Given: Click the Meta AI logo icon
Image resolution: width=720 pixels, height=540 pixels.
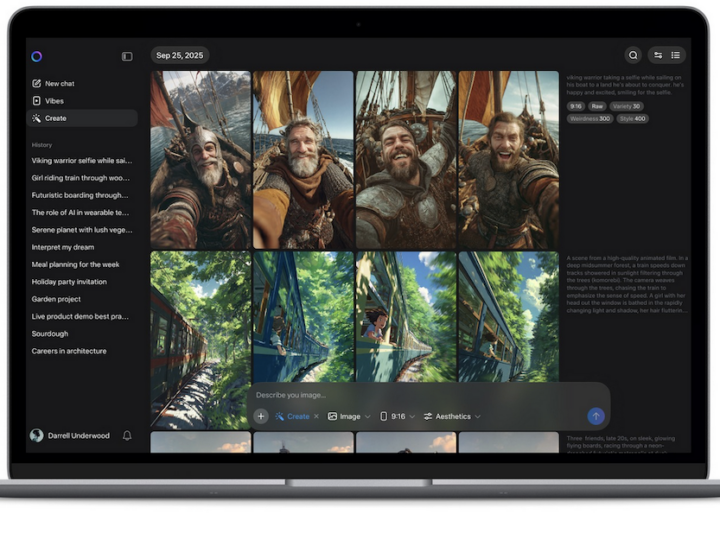Looking at the screenshot, I should (36, 57).
